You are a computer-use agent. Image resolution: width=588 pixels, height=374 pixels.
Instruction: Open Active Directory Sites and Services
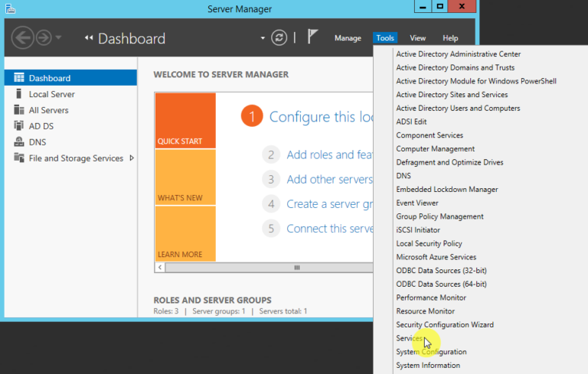[x=452, y=94]
